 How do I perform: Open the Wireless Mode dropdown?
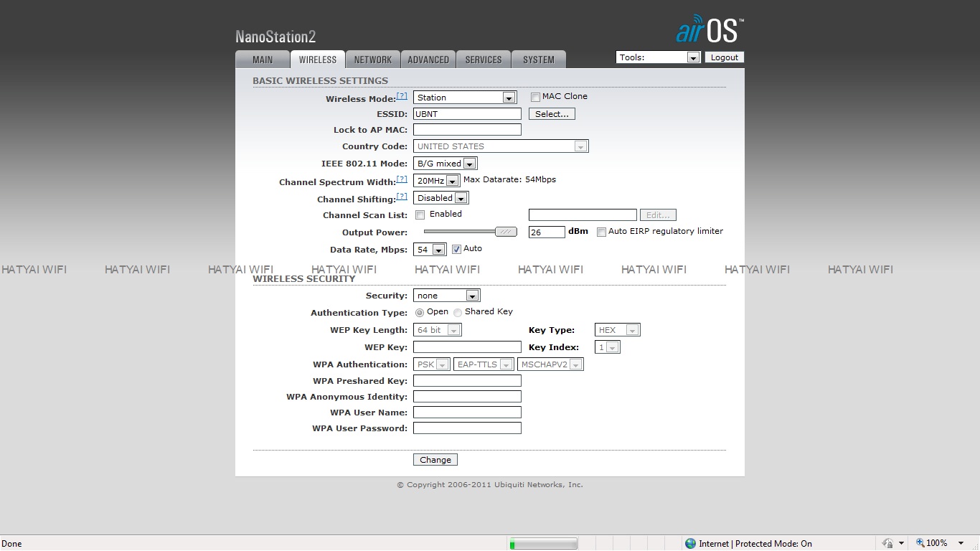point(465,98)
